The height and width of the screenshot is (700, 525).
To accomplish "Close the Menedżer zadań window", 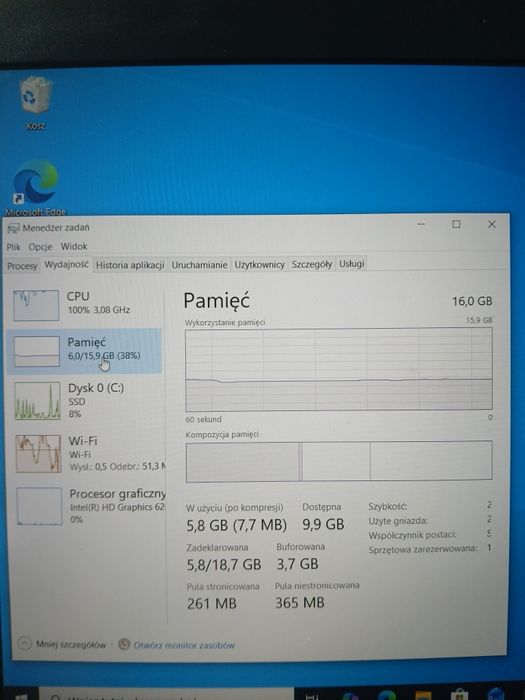I will coord(492,224).
